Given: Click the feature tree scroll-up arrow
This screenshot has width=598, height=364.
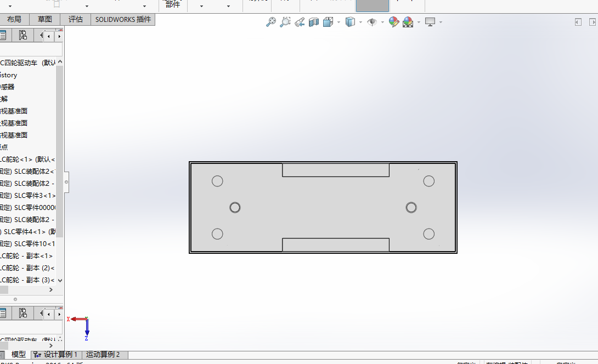Looking at the screenshot, I should tap(60, 62).
